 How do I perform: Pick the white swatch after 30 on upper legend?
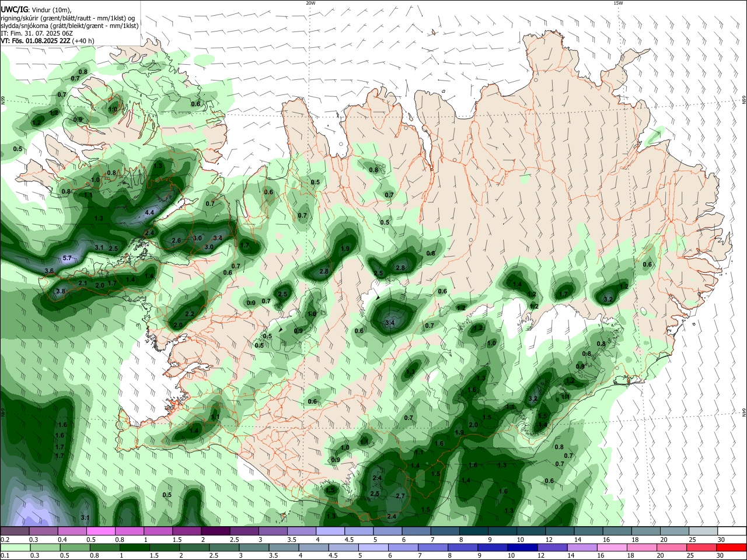pyautogui.click(x=732, y=531)
